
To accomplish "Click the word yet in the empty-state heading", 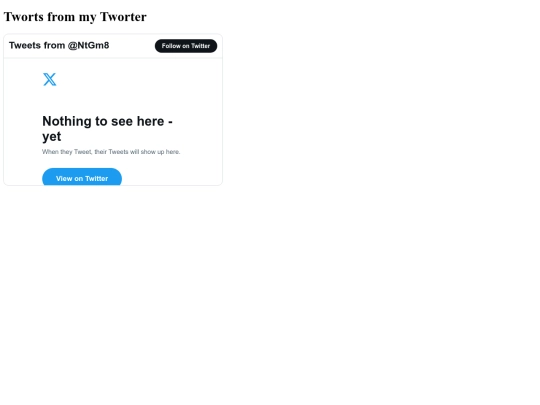I will click(52, 137).
